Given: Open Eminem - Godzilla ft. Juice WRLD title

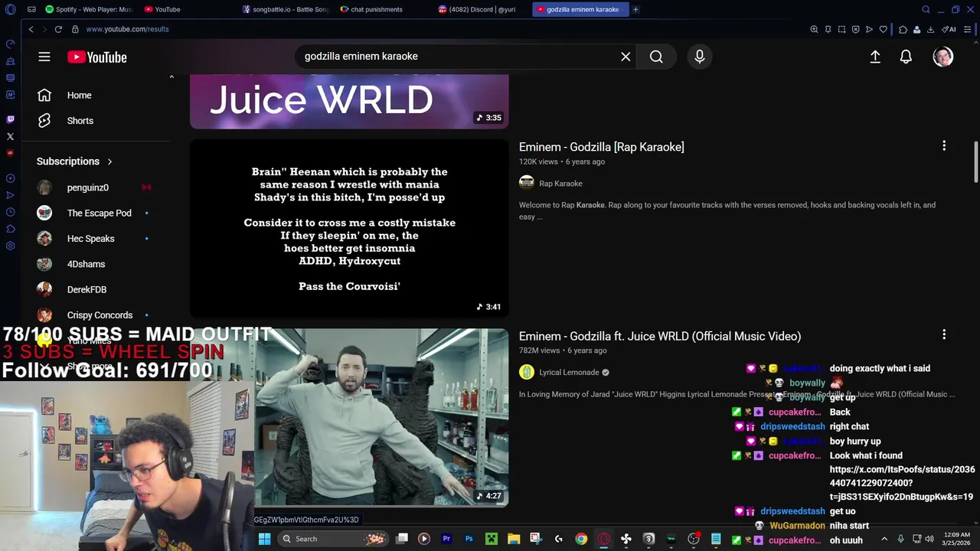Looking at the screenshot, I should pos(660,336).
